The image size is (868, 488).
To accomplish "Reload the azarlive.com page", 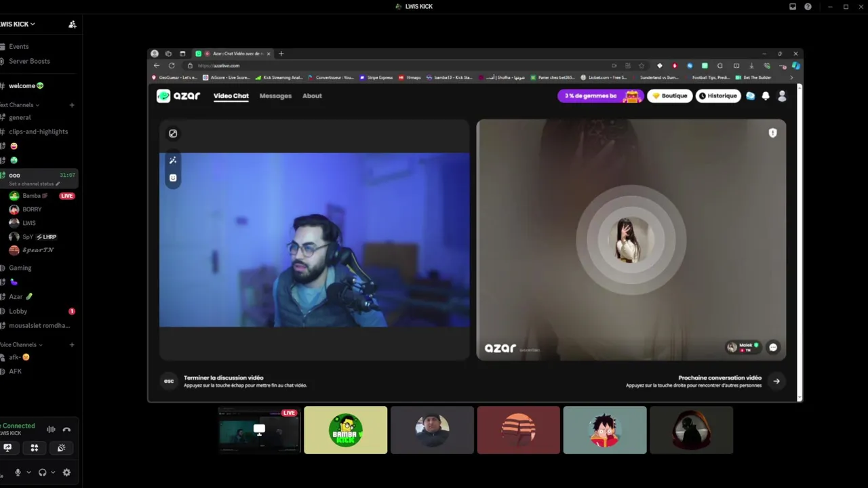I will pyautogui.click(x=172, y=66).
